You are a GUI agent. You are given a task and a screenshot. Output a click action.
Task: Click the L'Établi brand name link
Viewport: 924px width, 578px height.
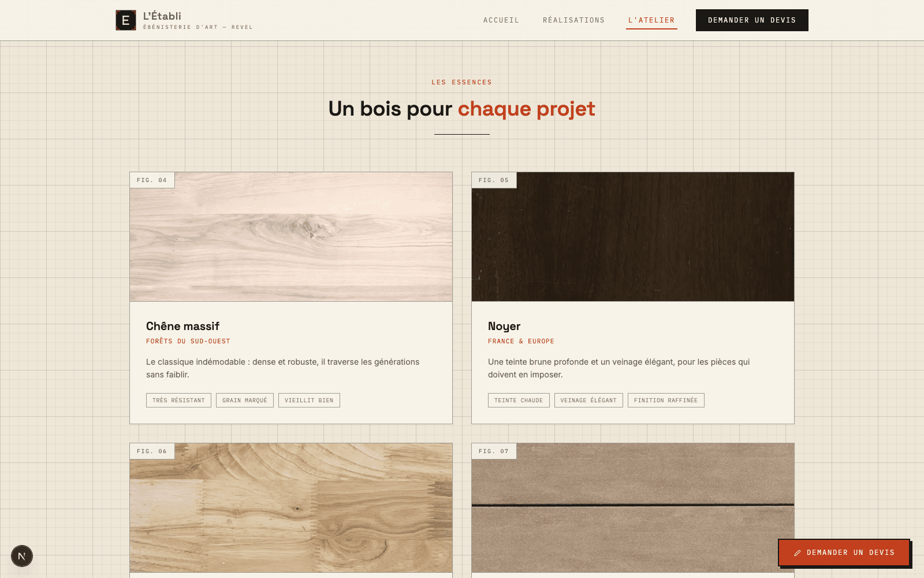(x=162, y=16)
